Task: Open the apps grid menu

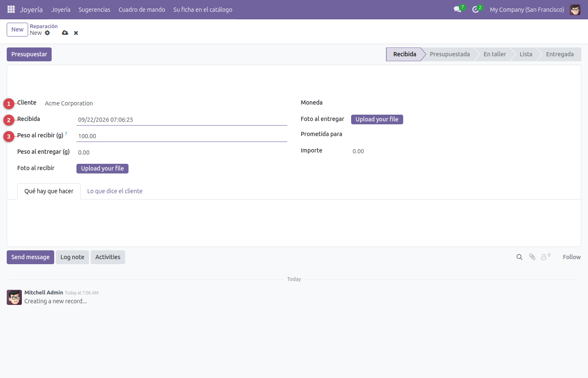Action: (x=11, y=9)
